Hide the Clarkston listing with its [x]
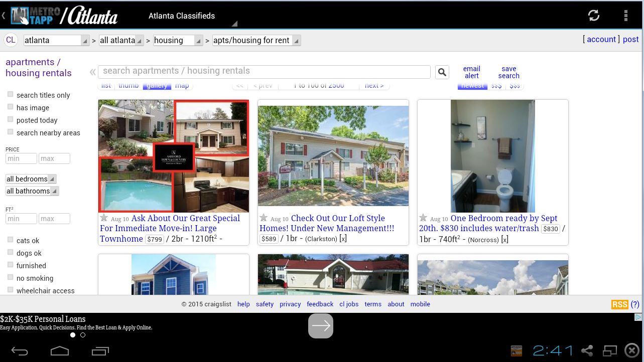Image resolution: width=644 pixels, height=362 pixels. tap(343, 239)
